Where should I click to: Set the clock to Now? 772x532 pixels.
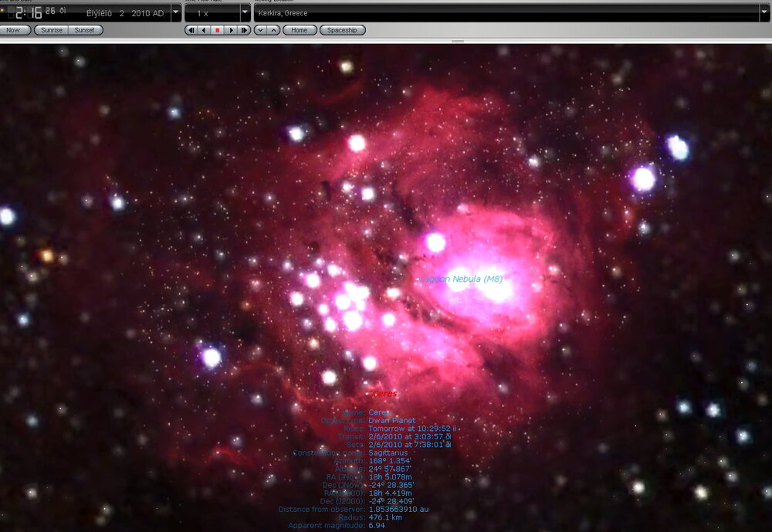click(x=15, y=29)
